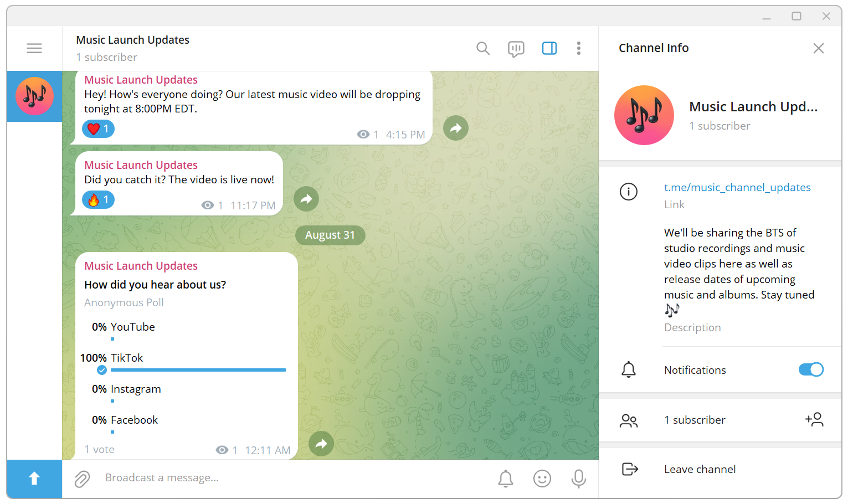The height and width of the screenshot is (504, 848).
Task: Click sender name on the poll message
Action: pos(141,266)
